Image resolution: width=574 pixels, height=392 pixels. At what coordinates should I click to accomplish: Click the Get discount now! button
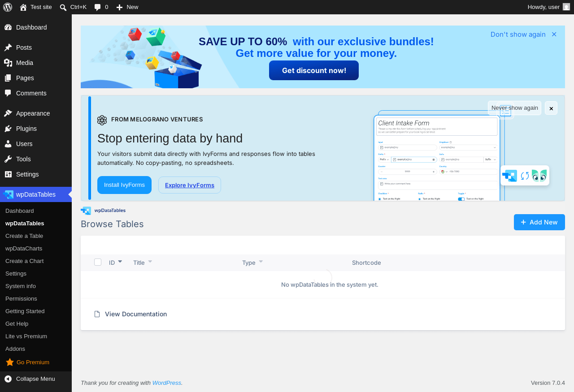coord(314,70)
